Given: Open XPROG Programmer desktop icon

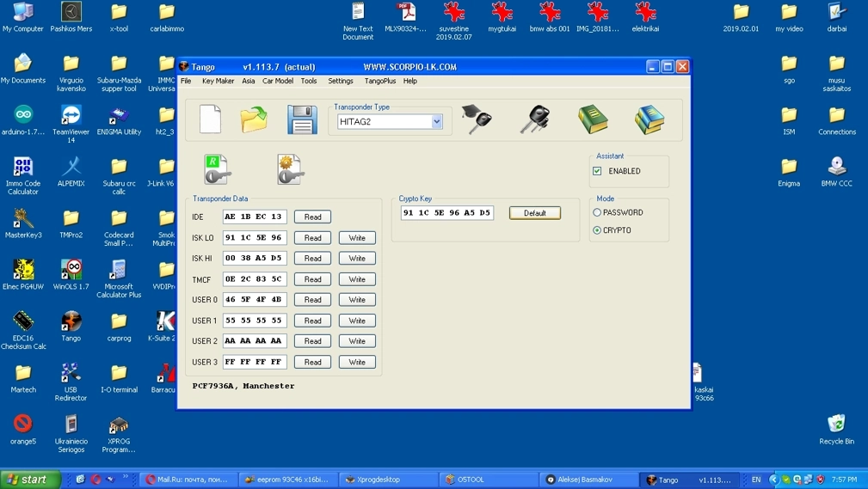Looking at the screenshot, I should pyautogui.click(x=119, y=434).
